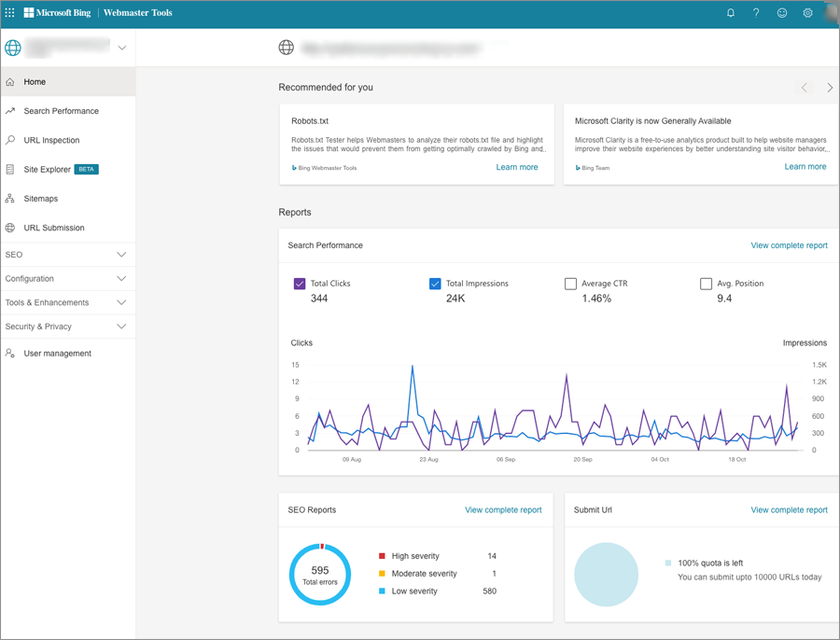
Task: Uncheck the Total Impressions checkbox
Action: [x=435, y=284]
